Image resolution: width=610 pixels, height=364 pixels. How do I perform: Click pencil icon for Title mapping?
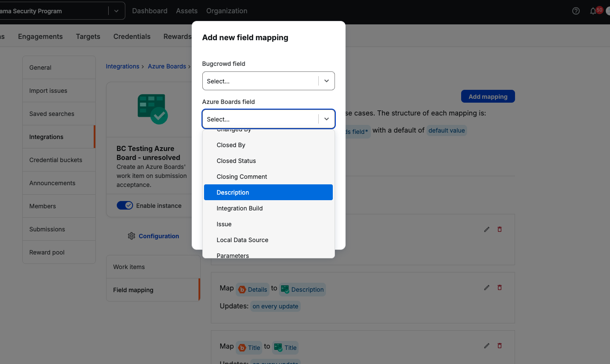[486, 346]
